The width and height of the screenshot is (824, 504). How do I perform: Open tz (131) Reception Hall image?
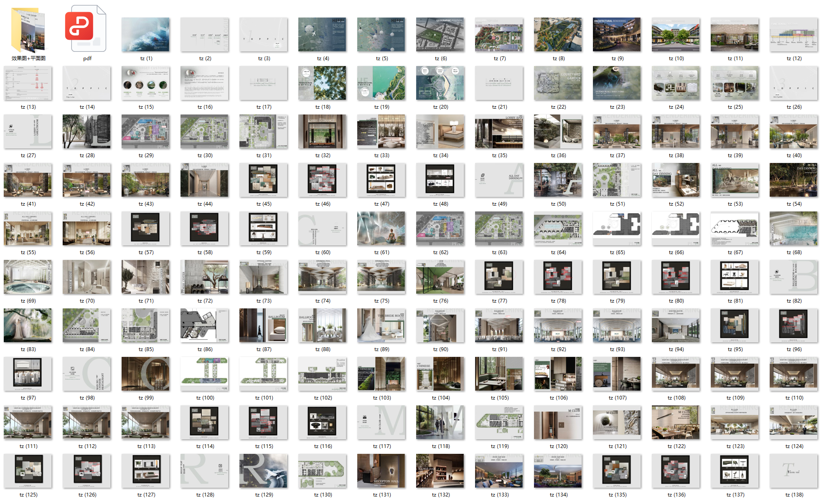381,471
